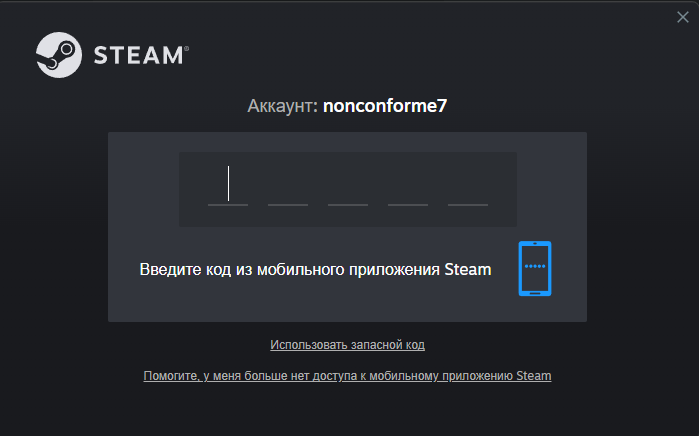Screen dimensions: 699x436
Task: Click the blue mobile phone icon
Action: [x=535, y=268]
